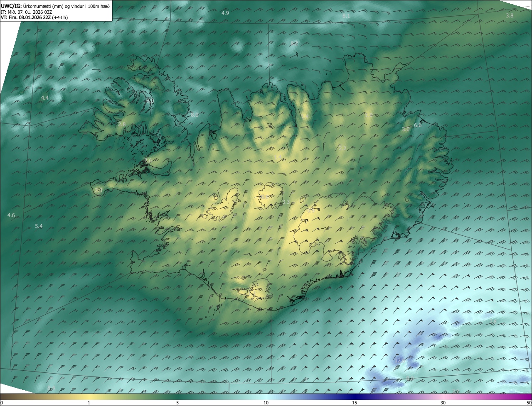Image resolution: width=532 pixels, height=406 pixels.
Task: Click the map value 2.8
Action: (122, 124)
